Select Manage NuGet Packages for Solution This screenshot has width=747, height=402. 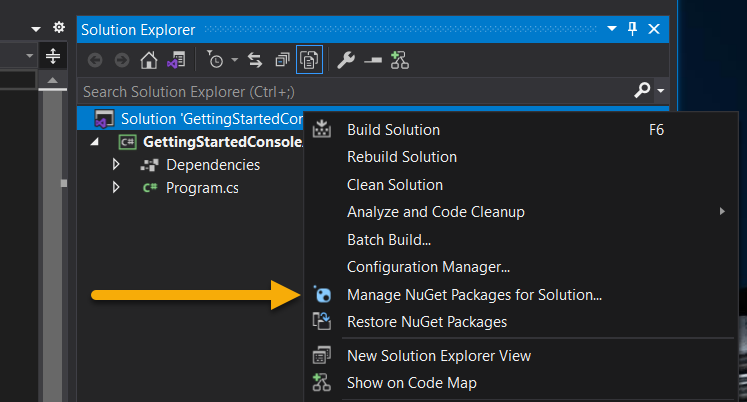point(474,295)
